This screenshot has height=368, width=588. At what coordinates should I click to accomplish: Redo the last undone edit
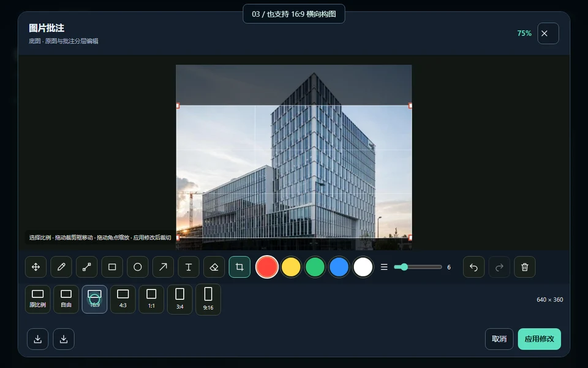click(499, 267)
